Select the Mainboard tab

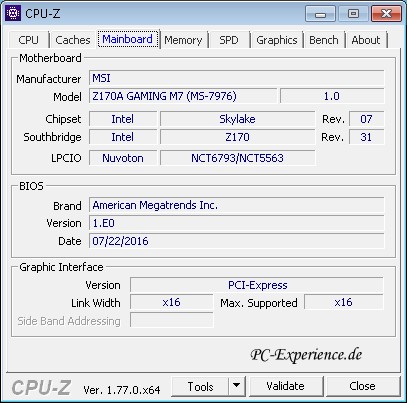click(x=128, y=39)
